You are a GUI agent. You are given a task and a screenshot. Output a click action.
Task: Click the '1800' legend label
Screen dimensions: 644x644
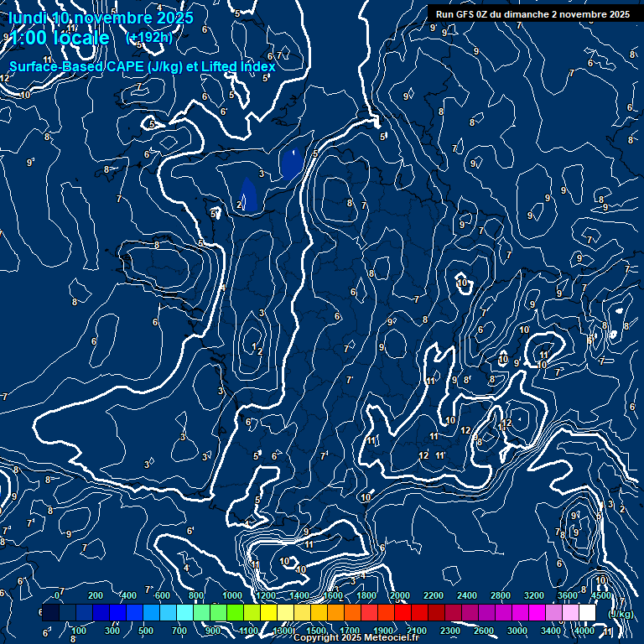click(x=366, y=595)
